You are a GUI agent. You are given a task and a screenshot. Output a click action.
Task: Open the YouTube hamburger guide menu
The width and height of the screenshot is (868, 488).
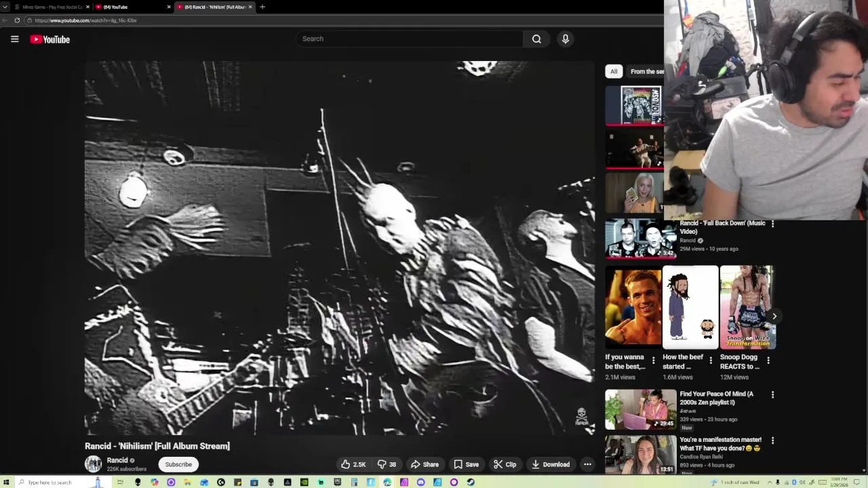pos(14,39)
